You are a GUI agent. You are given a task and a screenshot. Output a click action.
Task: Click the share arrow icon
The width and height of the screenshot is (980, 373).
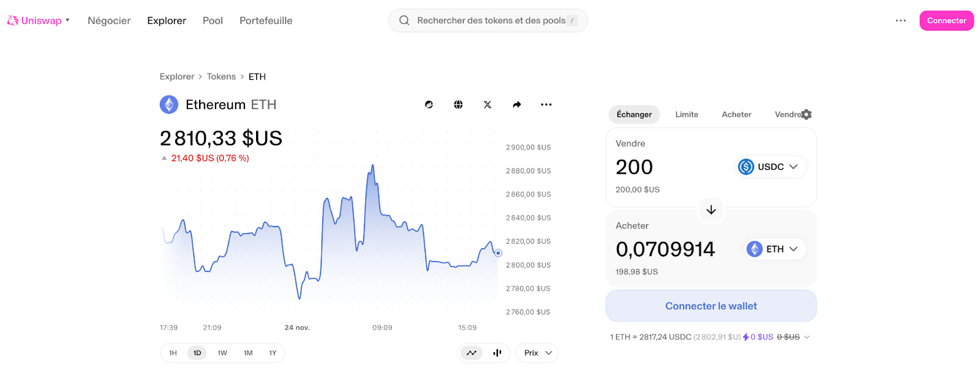[x=517, y=105]
